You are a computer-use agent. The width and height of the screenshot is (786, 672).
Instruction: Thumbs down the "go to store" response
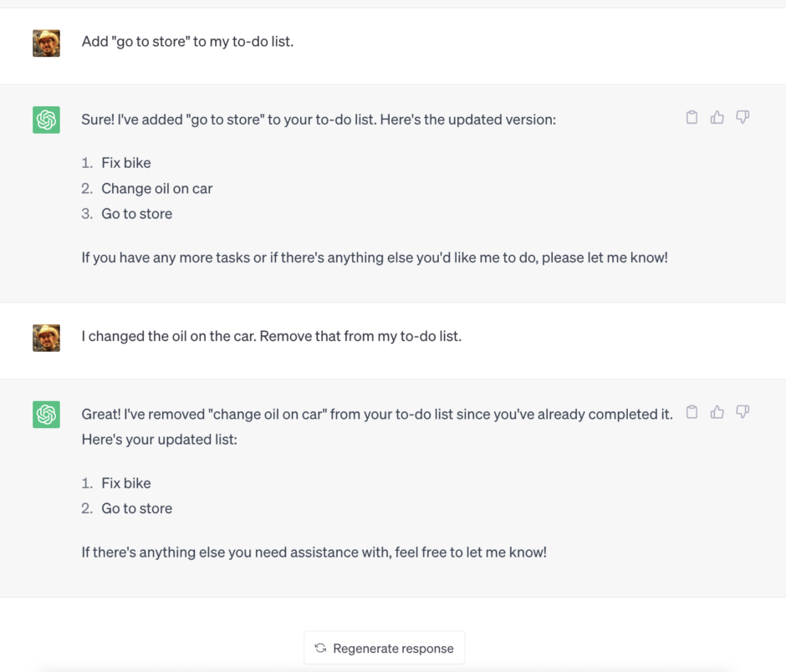click(x=743, y=117)
